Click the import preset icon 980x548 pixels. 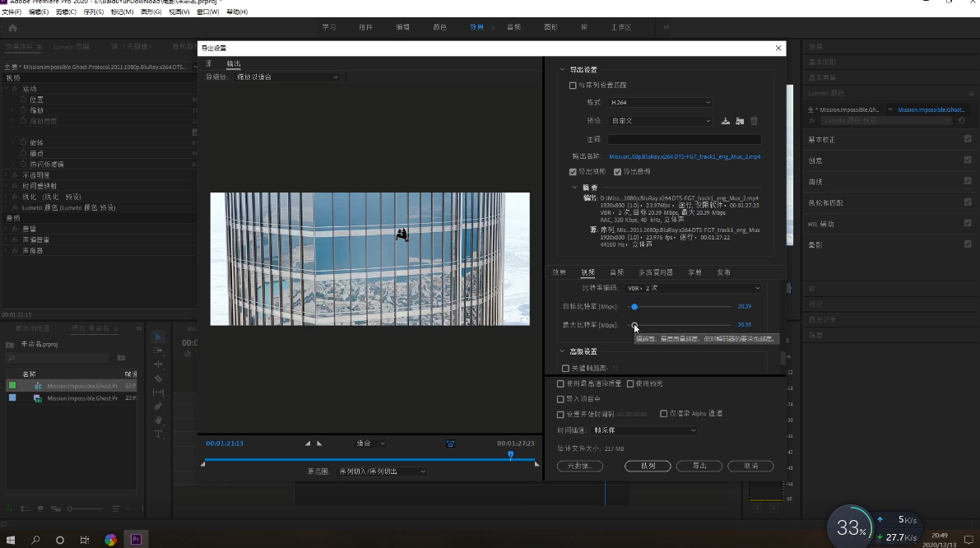point(740,121)
